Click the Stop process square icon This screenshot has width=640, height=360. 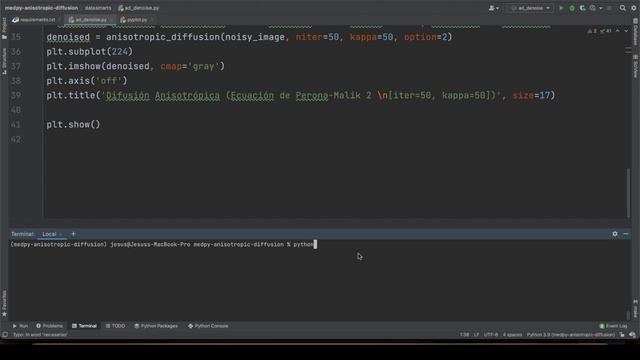tap(609, 8)
